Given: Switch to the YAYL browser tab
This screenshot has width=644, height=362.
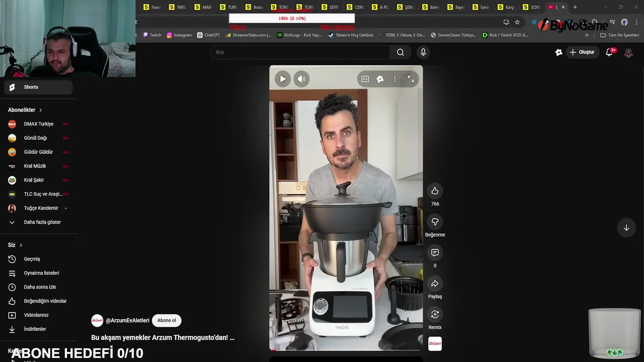Looking at the screenshot, I should (177, 7).
